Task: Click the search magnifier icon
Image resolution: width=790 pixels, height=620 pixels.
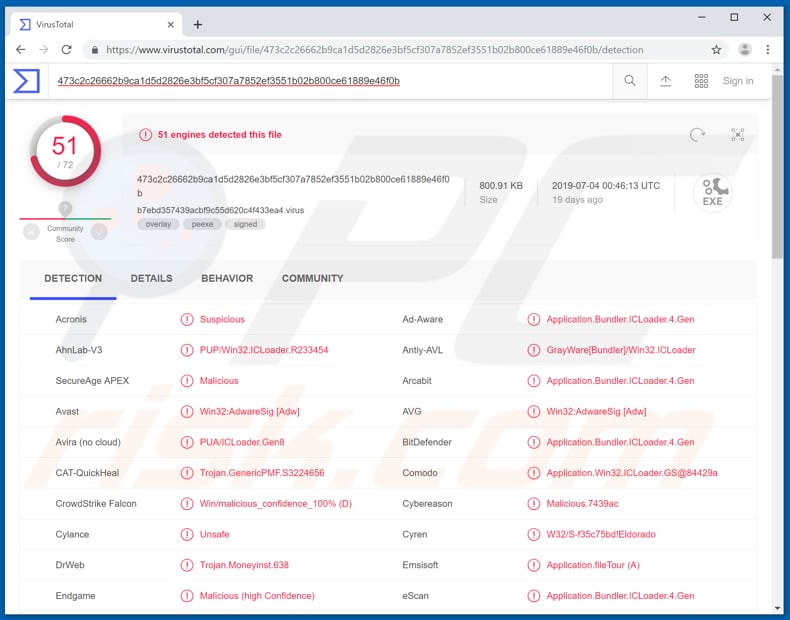Action: [x=630, y=81]
